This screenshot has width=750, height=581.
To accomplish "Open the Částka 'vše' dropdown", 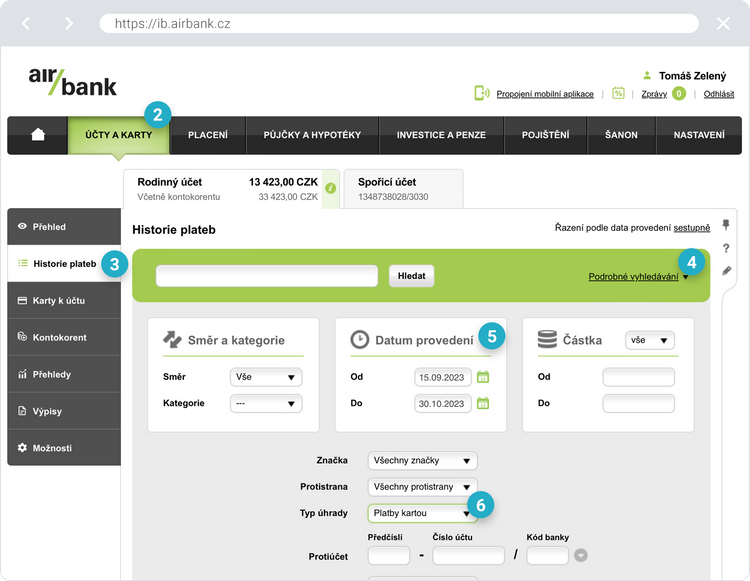I will [x=649, y=341].
